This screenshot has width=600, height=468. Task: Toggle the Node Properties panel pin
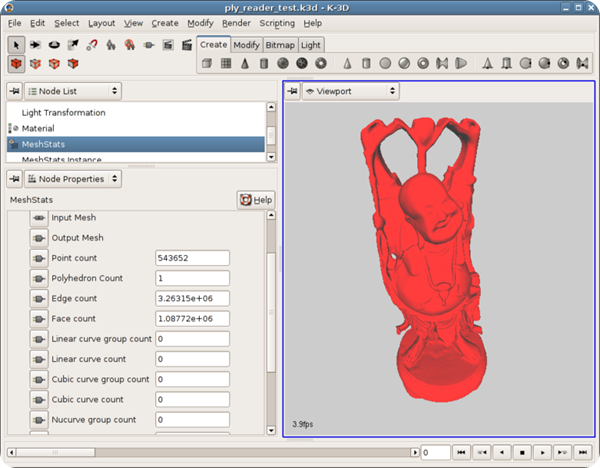tap(15, 179)
